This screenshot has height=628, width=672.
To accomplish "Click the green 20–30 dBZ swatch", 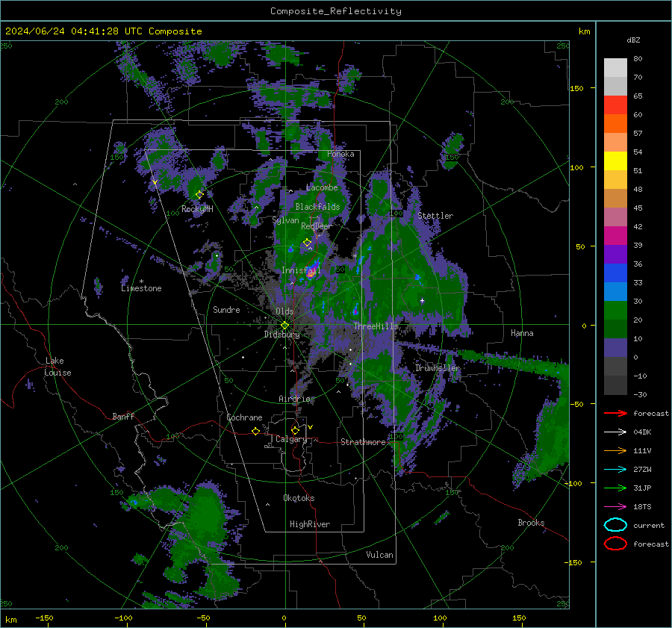I will pyautogui.click(x=615, y=310).
